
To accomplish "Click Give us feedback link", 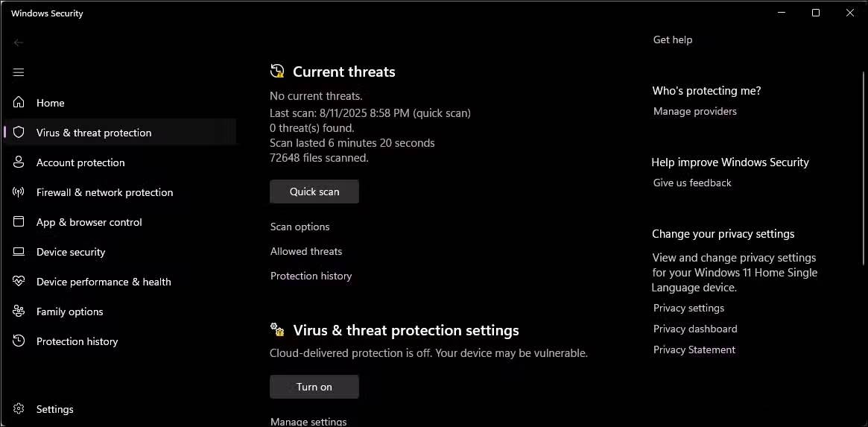I will [692, 183].
